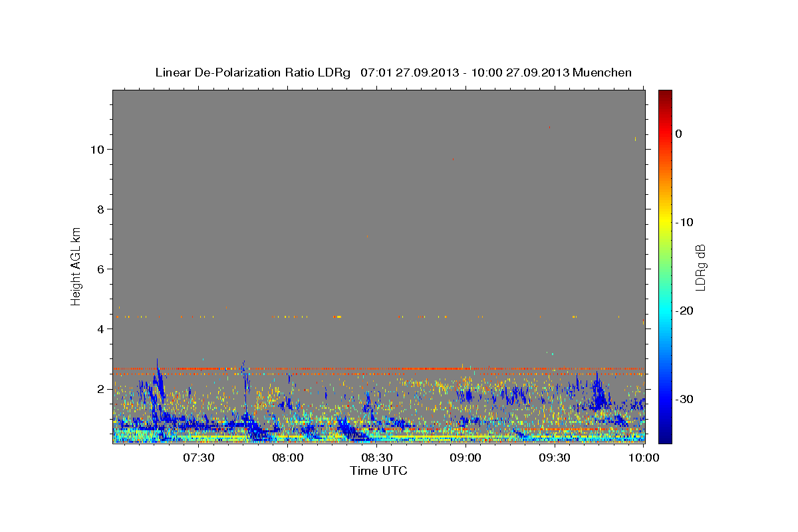Click the height tick label 4
This screenshot has height=532, width=798.
click(x=101, y=329)
